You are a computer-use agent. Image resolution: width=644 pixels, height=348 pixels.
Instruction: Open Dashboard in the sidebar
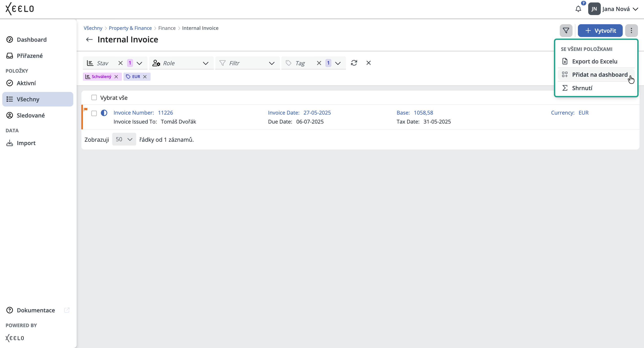click(38, 39)
